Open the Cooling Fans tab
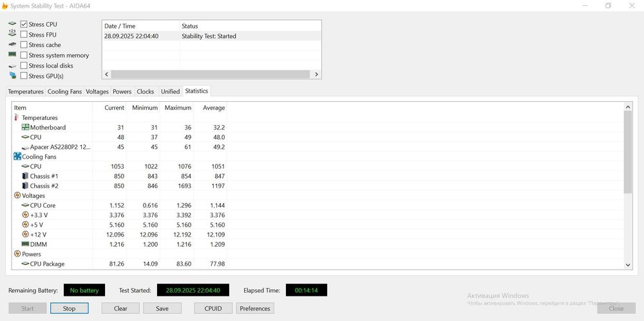Viewport: 644px width, 321px height. [x=64, y=92]
